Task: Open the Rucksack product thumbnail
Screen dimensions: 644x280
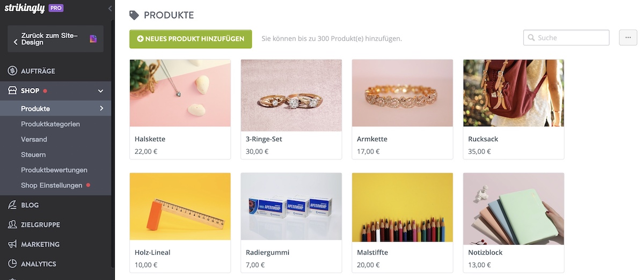Action: click(x=514, y=93)
